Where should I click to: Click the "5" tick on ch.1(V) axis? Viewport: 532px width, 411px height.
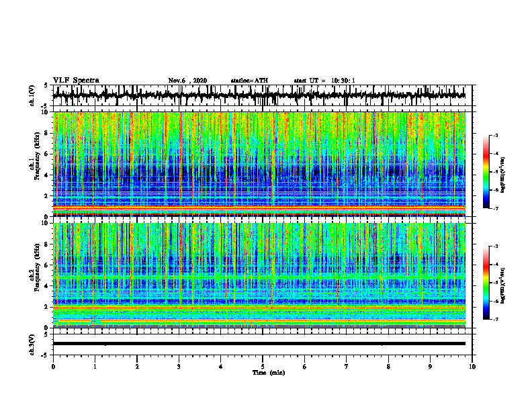[x=46, y=86]
